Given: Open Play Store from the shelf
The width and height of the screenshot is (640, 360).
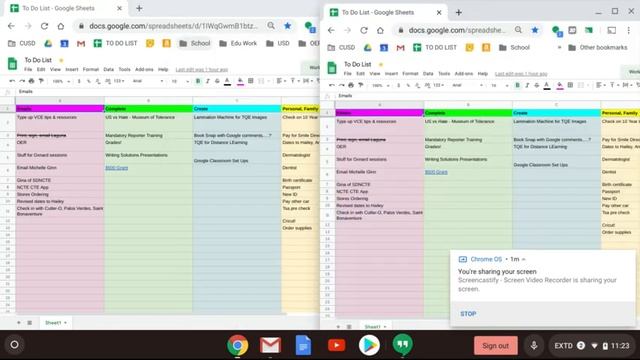Looking at the screenshot, I should coord(369,345).
